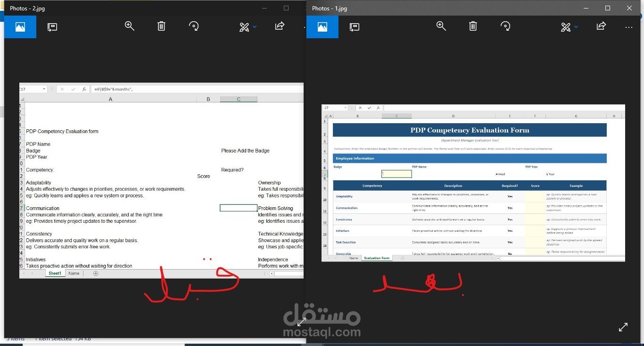Screen dimensions: 644x346
Task: Share the photo from Photos - 1.jpg window
Action: coord(601,26)
